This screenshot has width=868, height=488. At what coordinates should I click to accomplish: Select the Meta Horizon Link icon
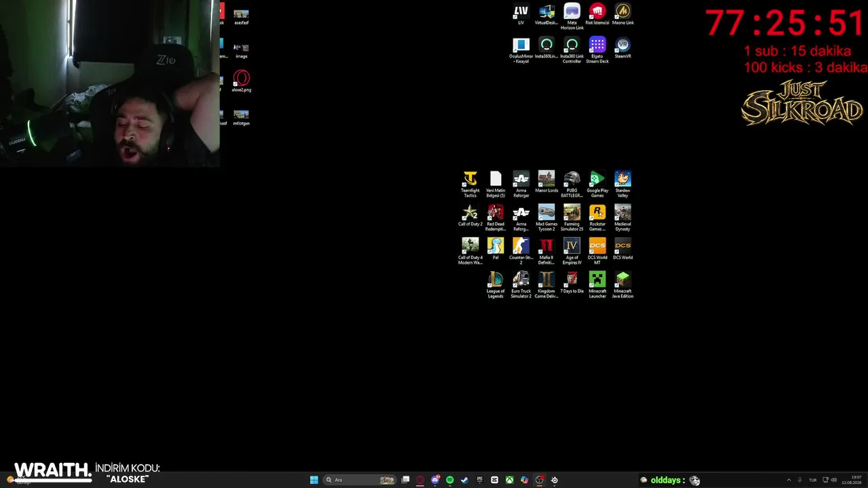(x=572, y=17)
